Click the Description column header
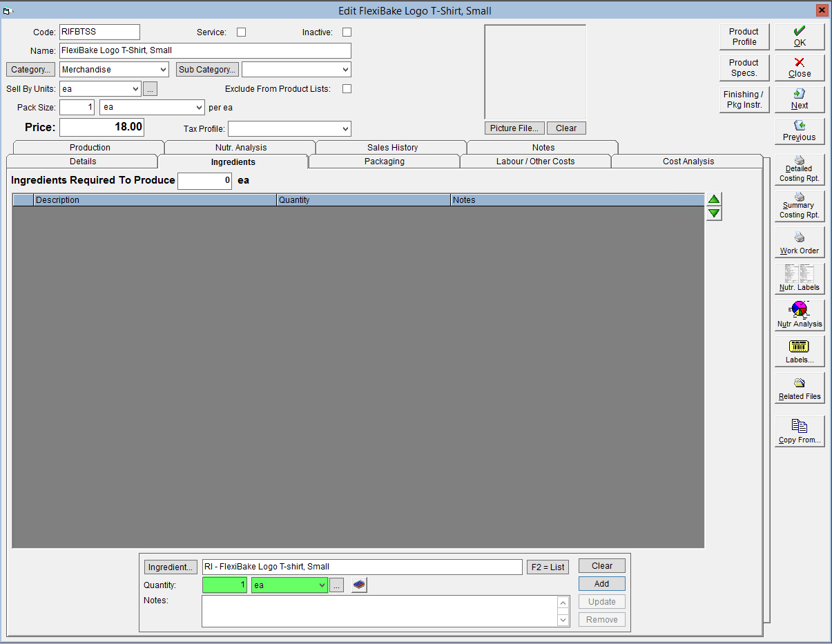The image size is (832, 644). [155, 200]
